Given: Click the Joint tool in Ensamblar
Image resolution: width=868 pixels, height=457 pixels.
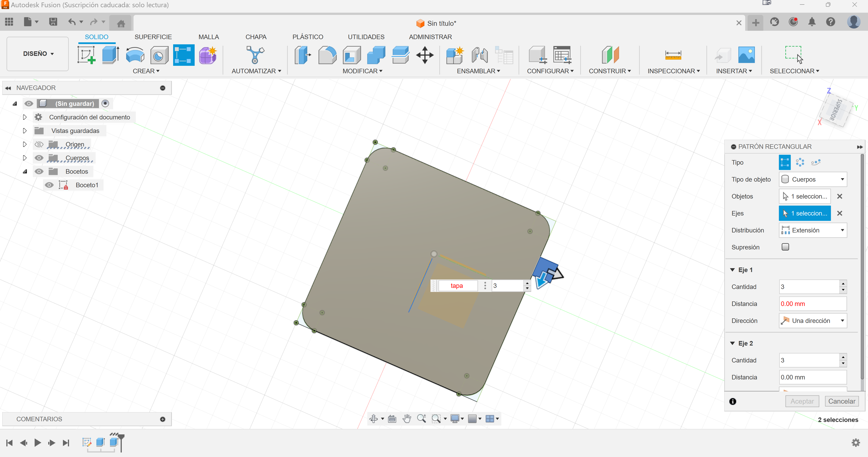Looking at the screenshot, I should click(479, 55).
